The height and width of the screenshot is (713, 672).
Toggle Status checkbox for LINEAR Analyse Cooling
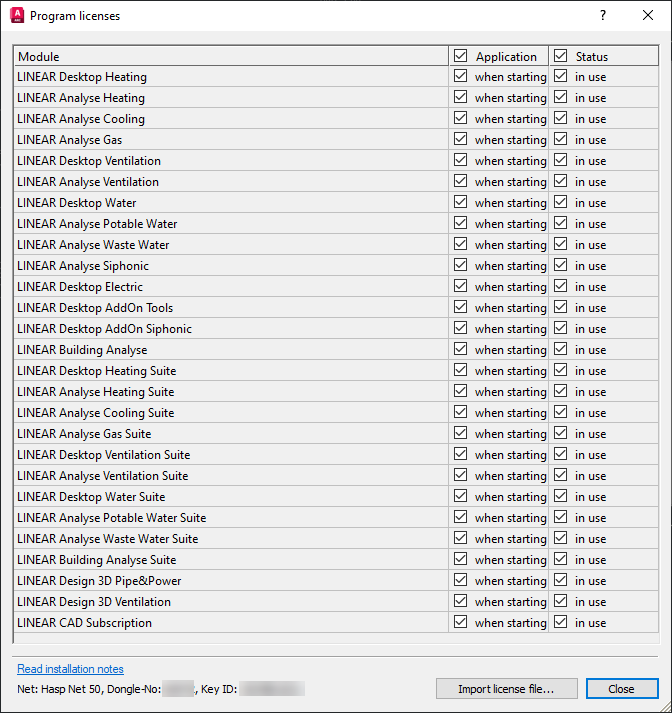[x=560, y=117]
